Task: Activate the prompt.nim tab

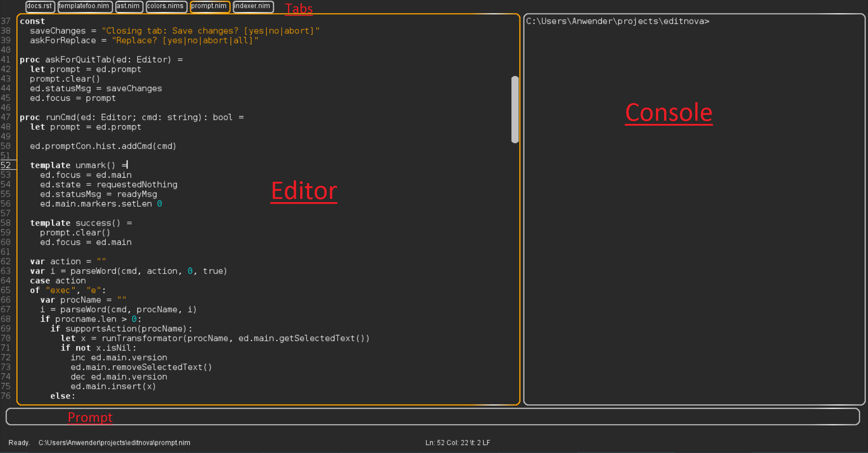Action: [210, 6]
